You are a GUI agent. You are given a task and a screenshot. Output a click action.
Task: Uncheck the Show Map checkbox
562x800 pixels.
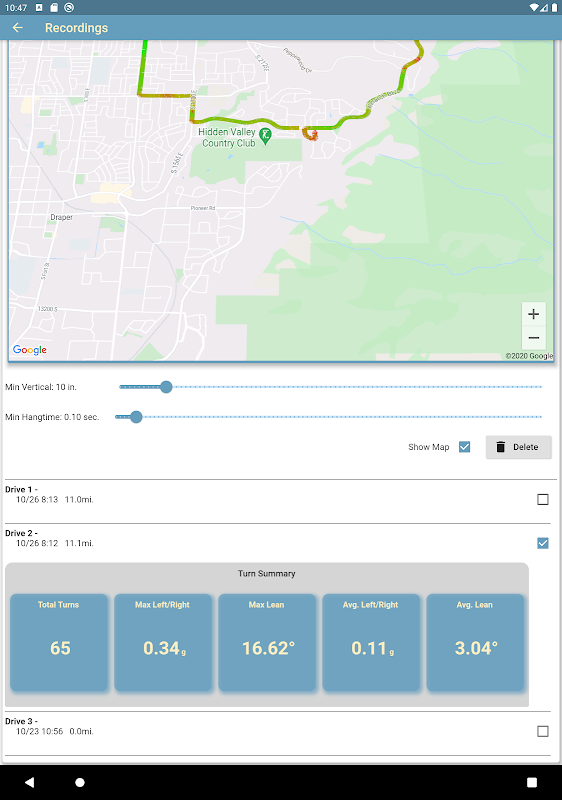tap(465, 447)
